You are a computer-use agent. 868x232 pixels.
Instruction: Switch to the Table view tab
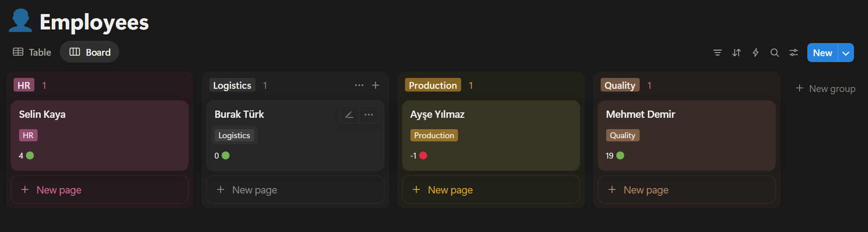(32, 52)
